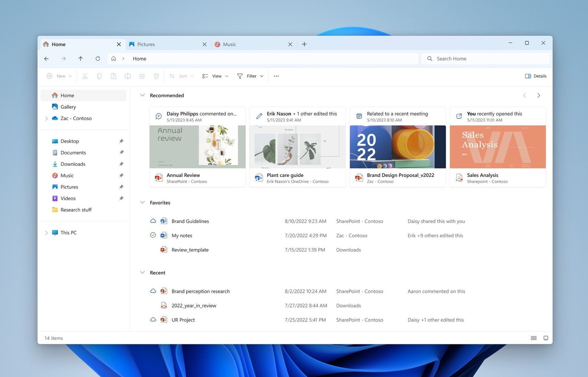Click the See more ellipsis in the toolbar

pos(276,76)
